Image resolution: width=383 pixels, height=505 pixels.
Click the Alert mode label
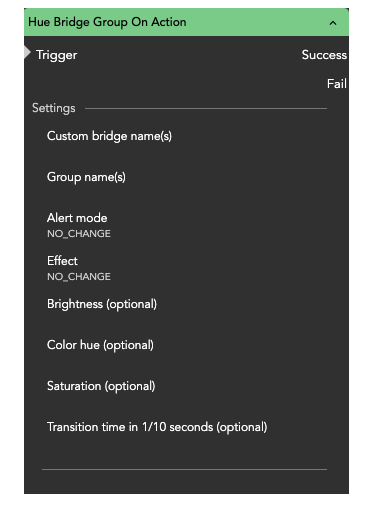click(x=77, y=218)
